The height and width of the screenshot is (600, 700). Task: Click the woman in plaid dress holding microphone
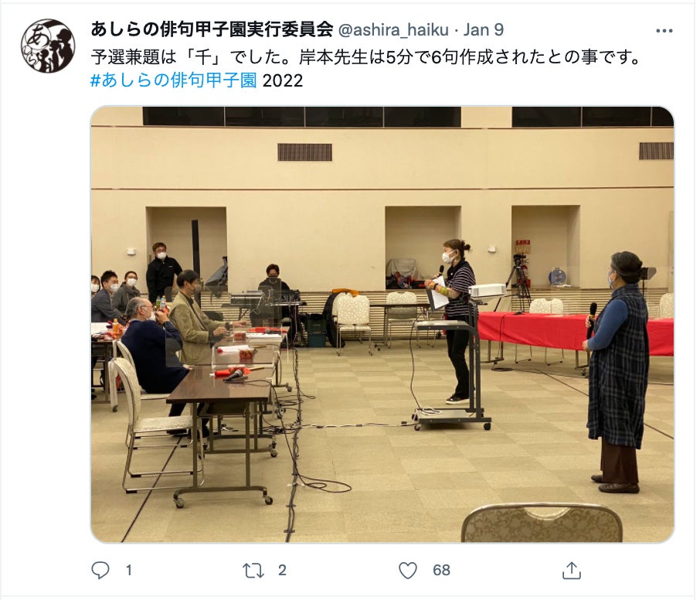coord(618,372)
